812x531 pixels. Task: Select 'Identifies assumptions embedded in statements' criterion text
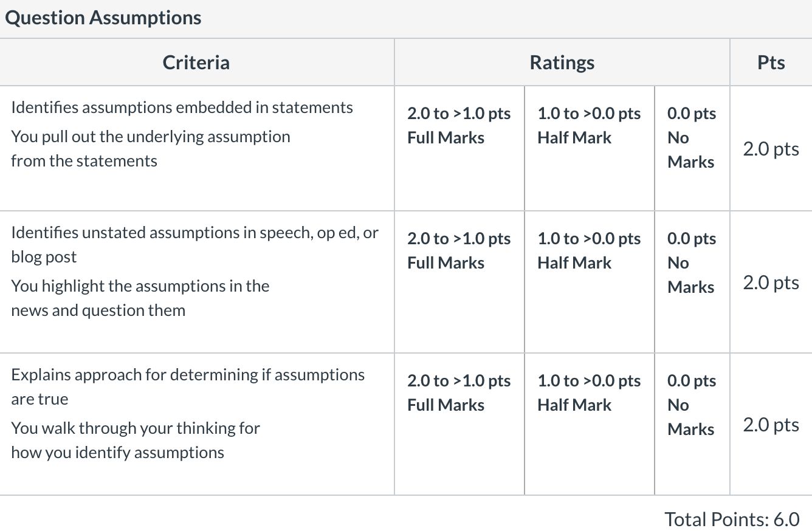click(x=182, y=108)
